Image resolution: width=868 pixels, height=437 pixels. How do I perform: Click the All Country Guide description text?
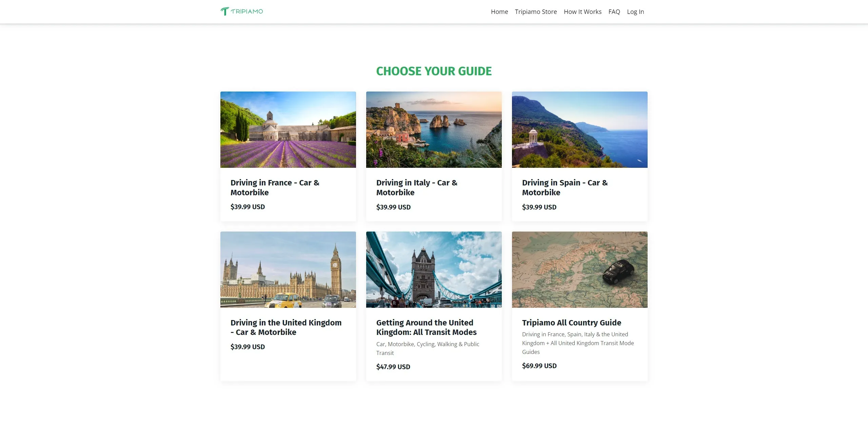pos(578,343)
